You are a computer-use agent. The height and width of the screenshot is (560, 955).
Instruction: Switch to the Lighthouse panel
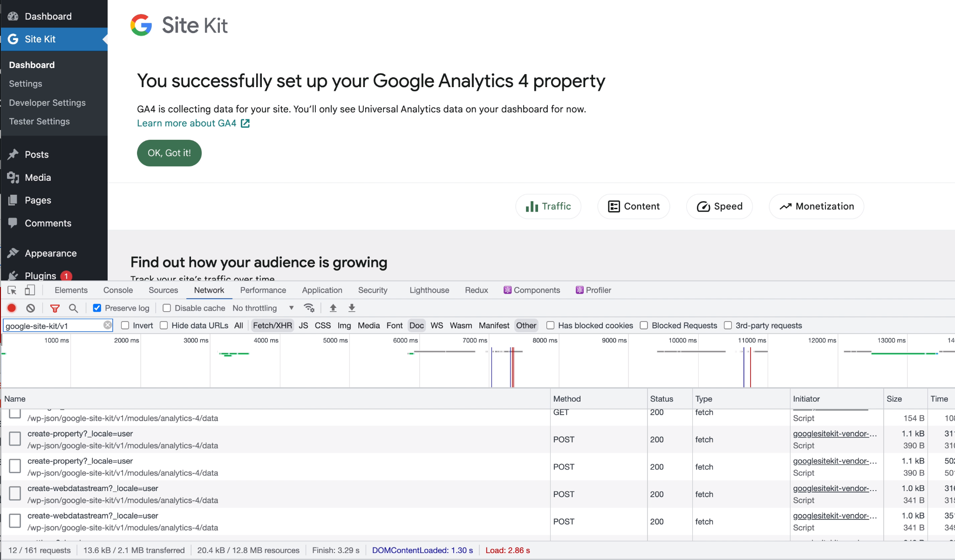[429, 290]
